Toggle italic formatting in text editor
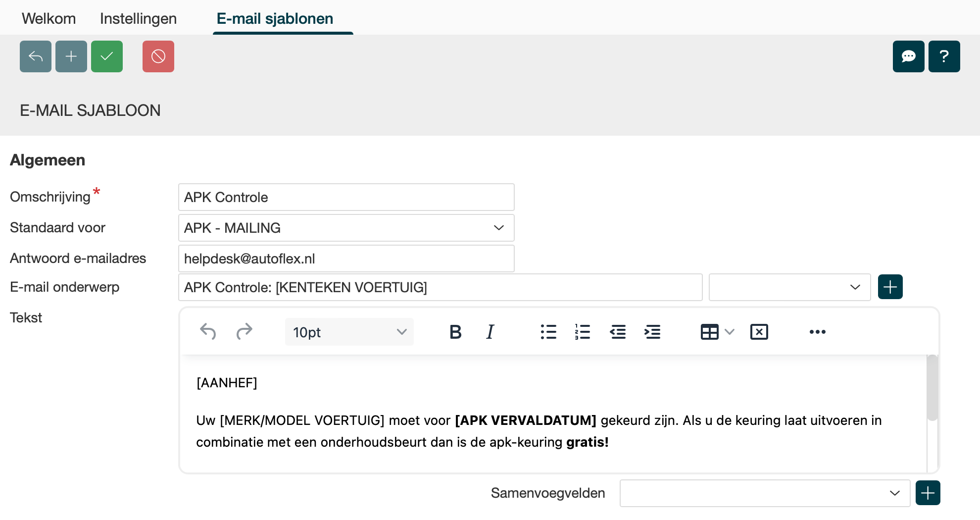Image resolution: width=980 pixels, height=520 pixels. [490, 332]
